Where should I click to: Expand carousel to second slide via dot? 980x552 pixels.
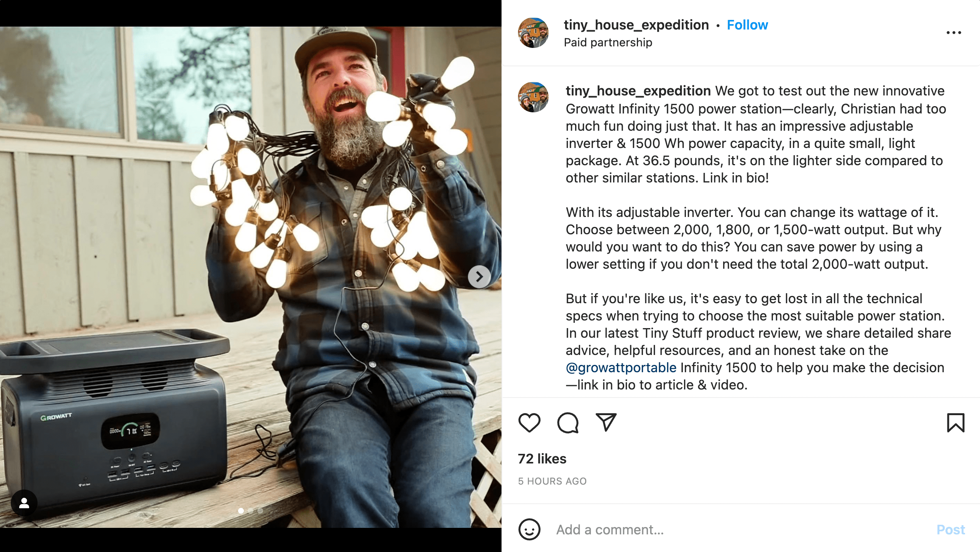(250, 511)
